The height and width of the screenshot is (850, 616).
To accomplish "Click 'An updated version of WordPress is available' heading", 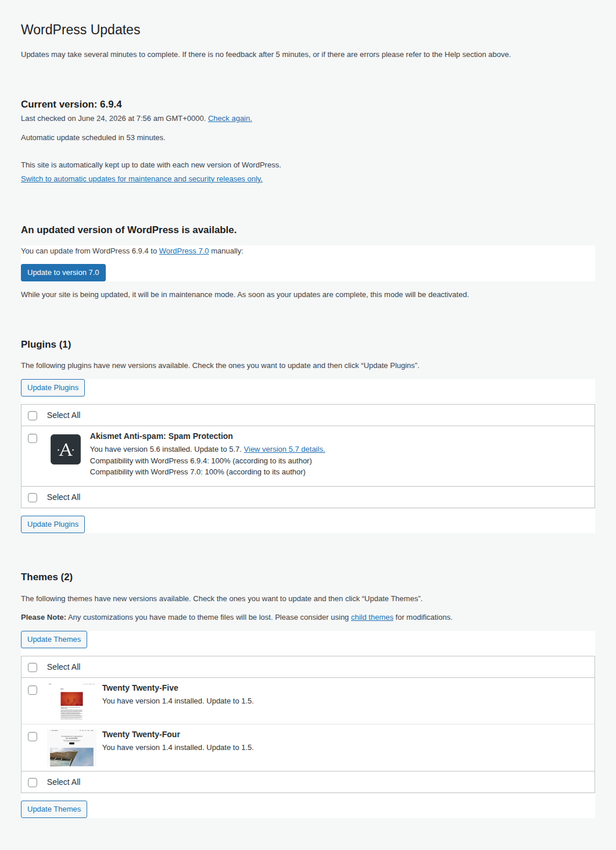I will click(129, 230).
